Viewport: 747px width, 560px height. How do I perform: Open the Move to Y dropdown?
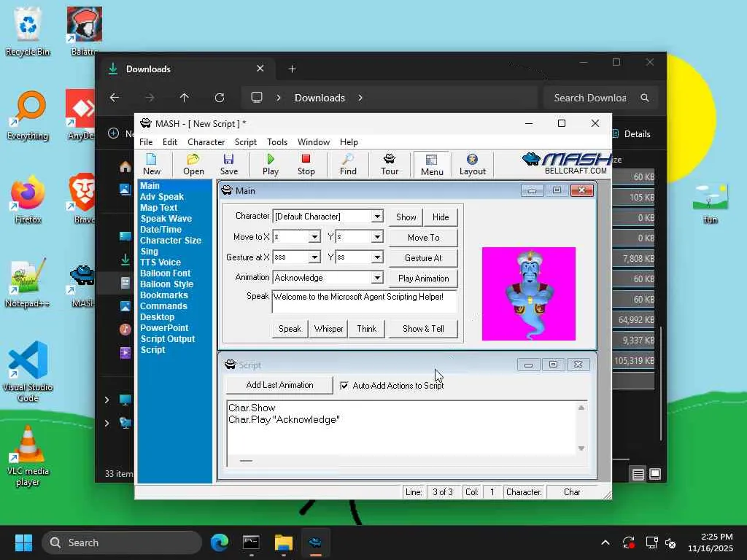[x=377, y=237]
